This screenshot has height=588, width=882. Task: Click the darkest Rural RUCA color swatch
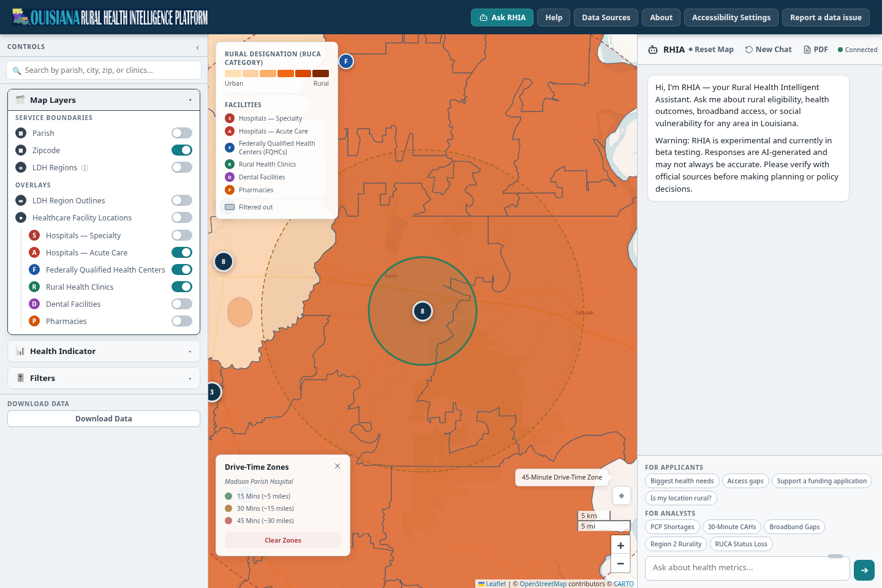[320, 73]
